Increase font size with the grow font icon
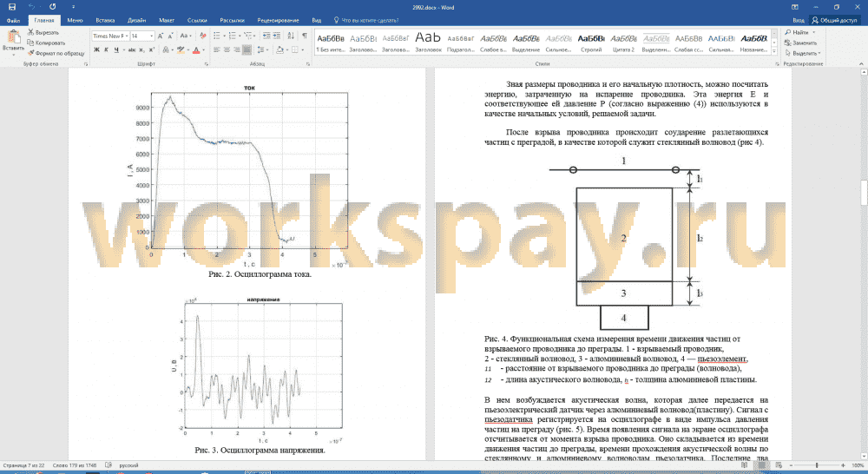Viewport: 868px width, 474px height. pyautogui.click(x=161, y=36)
